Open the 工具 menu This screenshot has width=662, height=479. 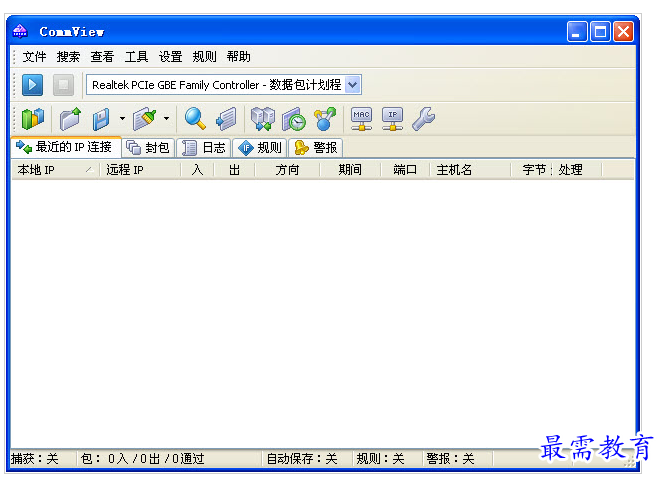pyautogui.click(x=136, y=57)
